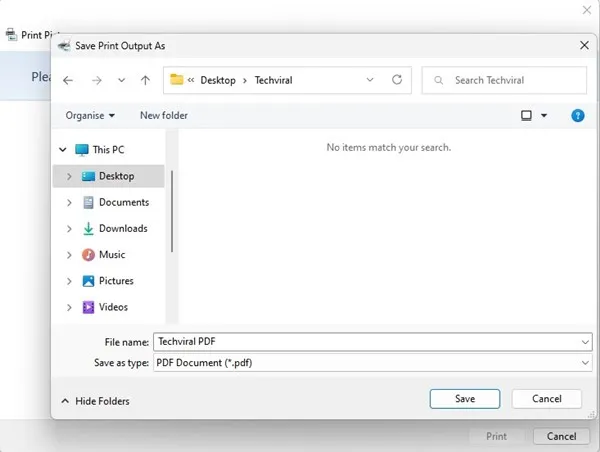Image resolution: width=600 pixels, height=452 pixels.
Task: Focus the Search Techviral box
Action: click(504, 80)
